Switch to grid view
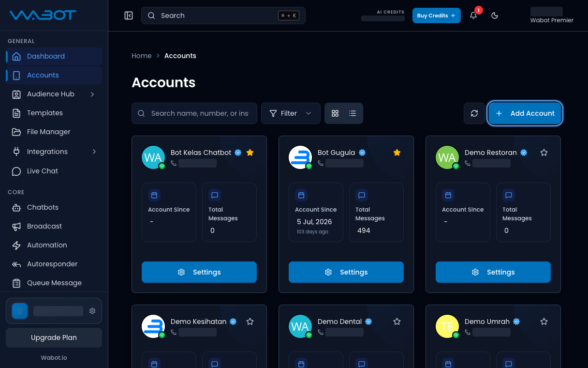Image resolution: width=588 pixels, height=368 pixels. pyautogui.click(x=335, y=113)
